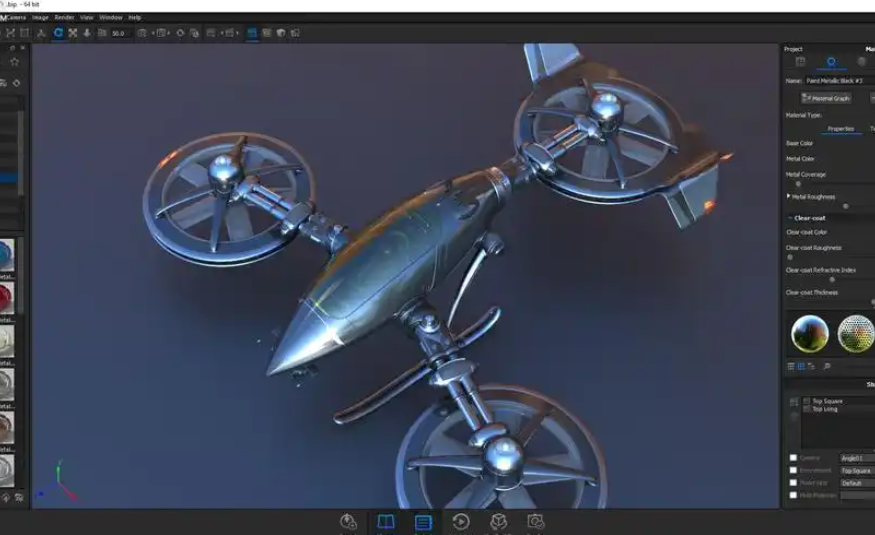The width and height of the screenshot is (875, 535).
Task: Toggle the Environment checkbox
Action: coord(794,470)
